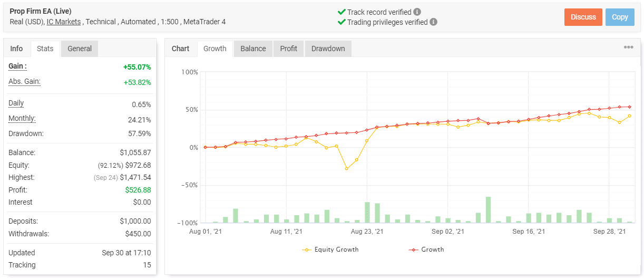
Task: Click the last red Growth data point
Action: pyautogui.click(x=629, y=107)
